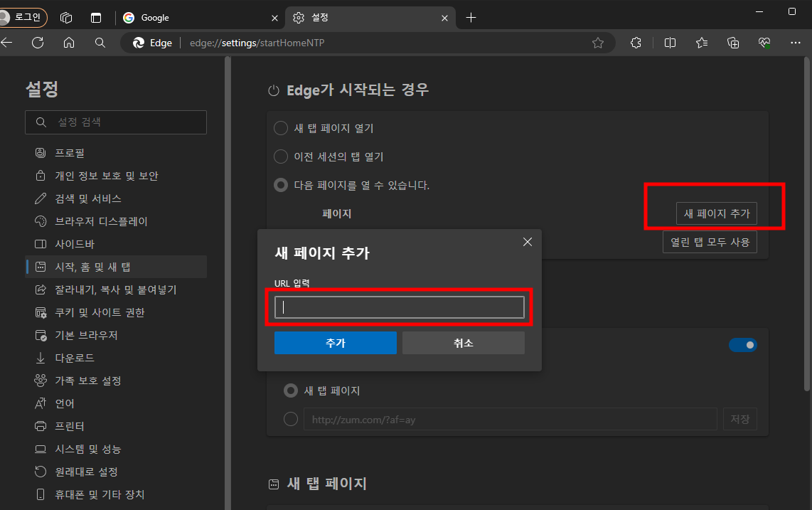Image resolution: width=812 pixels, height=510 pixels.
Task: Select 이전 세션의 탭 열기 radio option
Action: tap(281, 156)
